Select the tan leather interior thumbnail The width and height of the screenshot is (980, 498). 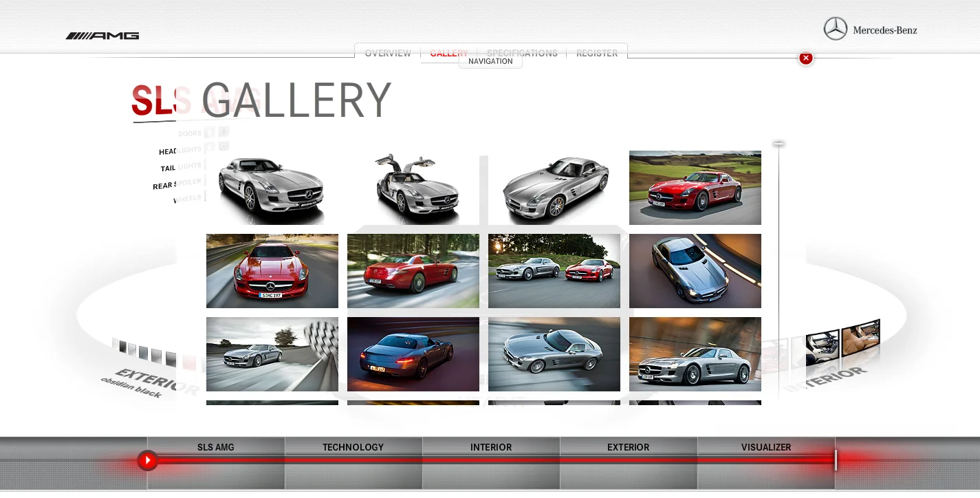coord(862,338)
